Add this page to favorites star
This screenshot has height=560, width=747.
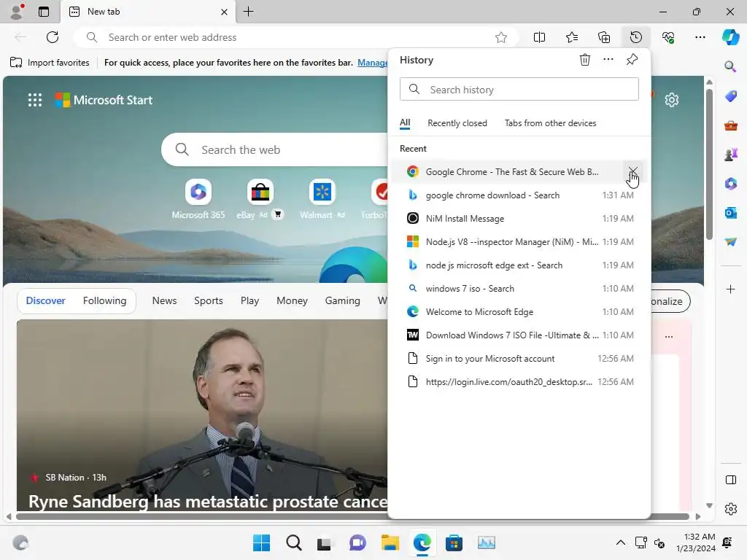[500, 37]
